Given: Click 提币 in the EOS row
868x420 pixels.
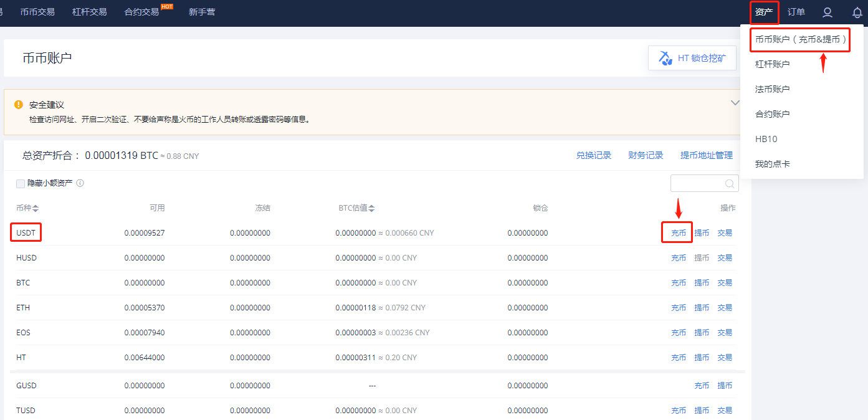Looking at the screenshot, I should 702,333.
